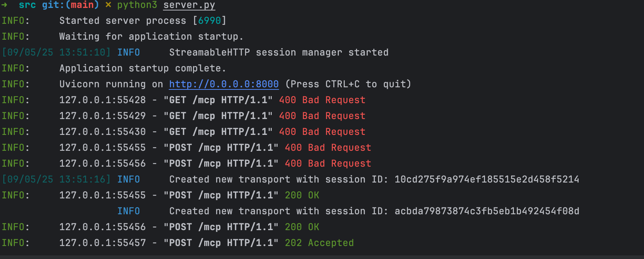Click the first 400 Bad Request line
This screenshot has height=259, width=644.
pos(184,100)
